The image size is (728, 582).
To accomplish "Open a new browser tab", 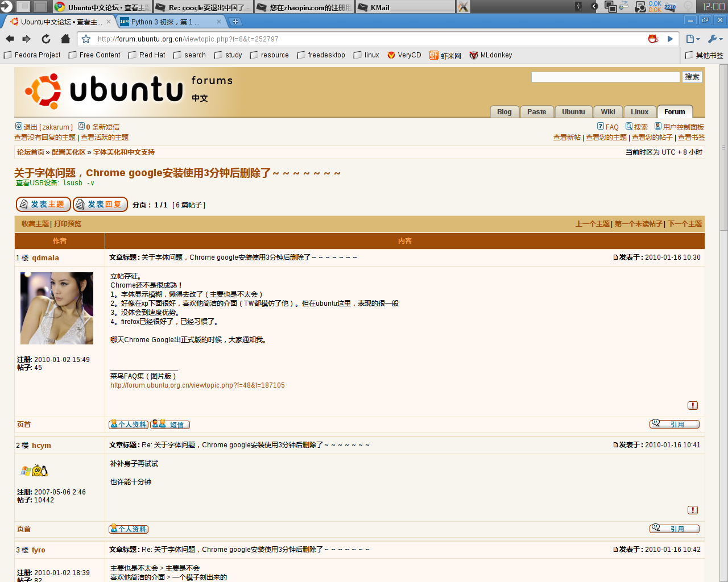I will click(x=235, y=22).
